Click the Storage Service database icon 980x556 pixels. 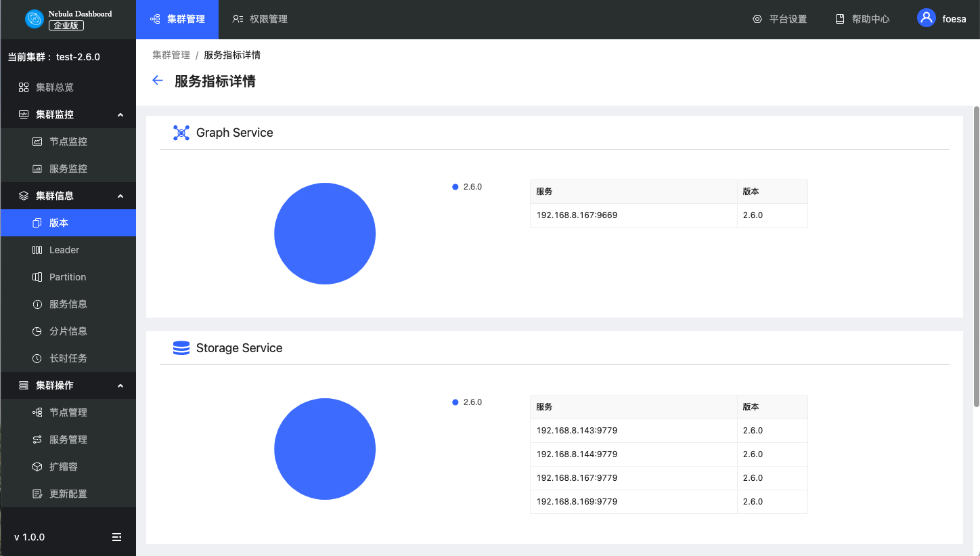pos(181,348)
